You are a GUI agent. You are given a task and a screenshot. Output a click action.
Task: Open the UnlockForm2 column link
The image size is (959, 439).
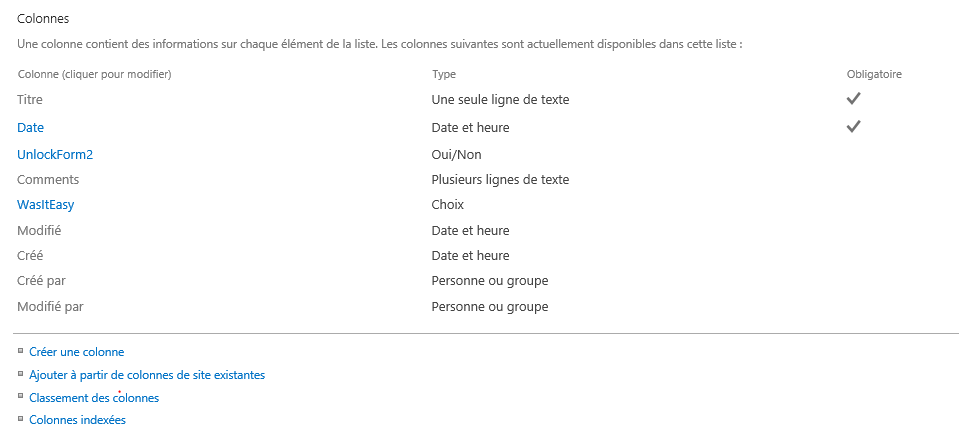click(x=55, y=155)
